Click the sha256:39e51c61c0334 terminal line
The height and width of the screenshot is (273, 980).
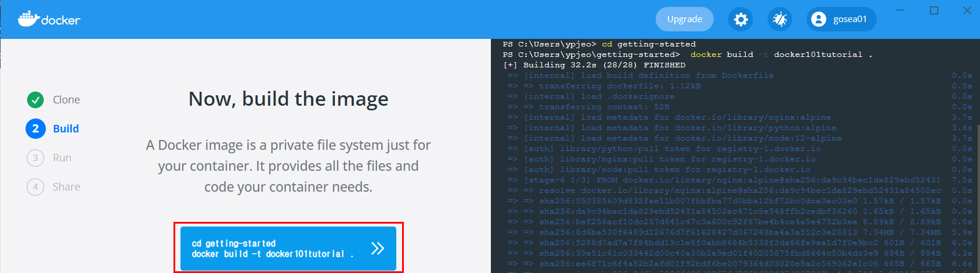(x=740, y=253)
